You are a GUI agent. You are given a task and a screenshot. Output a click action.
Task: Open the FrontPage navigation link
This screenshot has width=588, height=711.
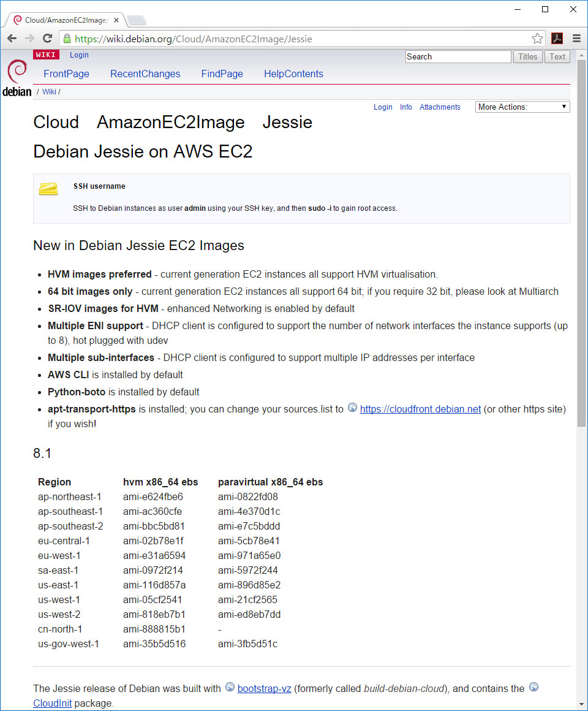[66, 74]
